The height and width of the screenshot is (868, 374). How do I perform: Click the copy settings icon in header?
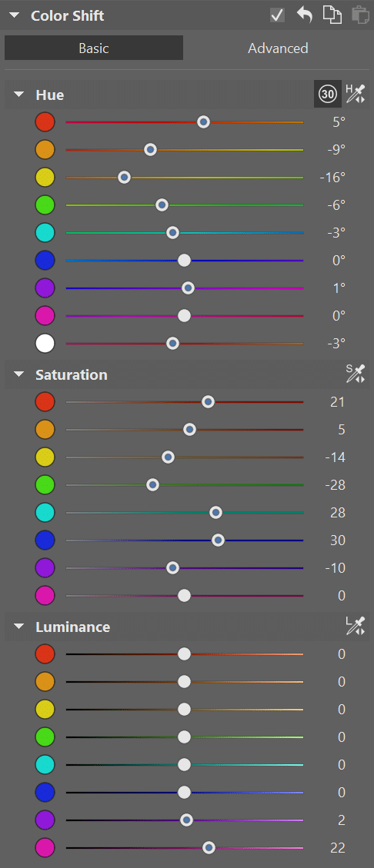pos(332,15)
